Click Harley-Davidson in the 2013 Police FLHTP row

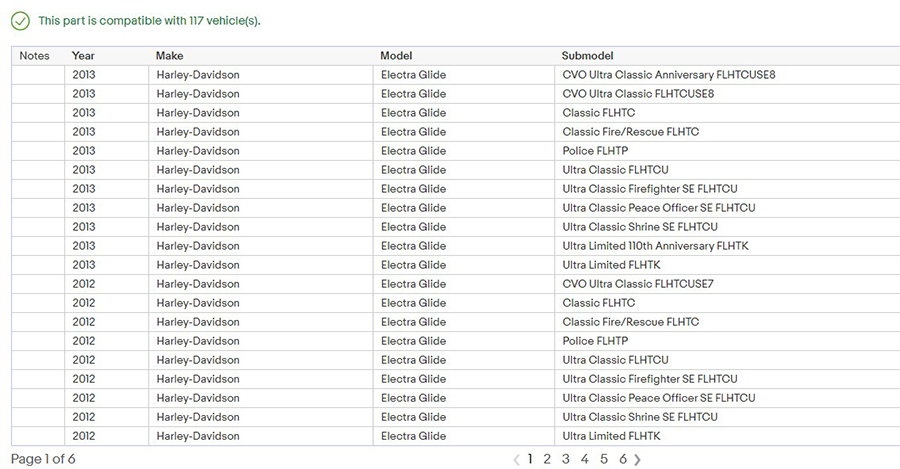coord(198,150)
